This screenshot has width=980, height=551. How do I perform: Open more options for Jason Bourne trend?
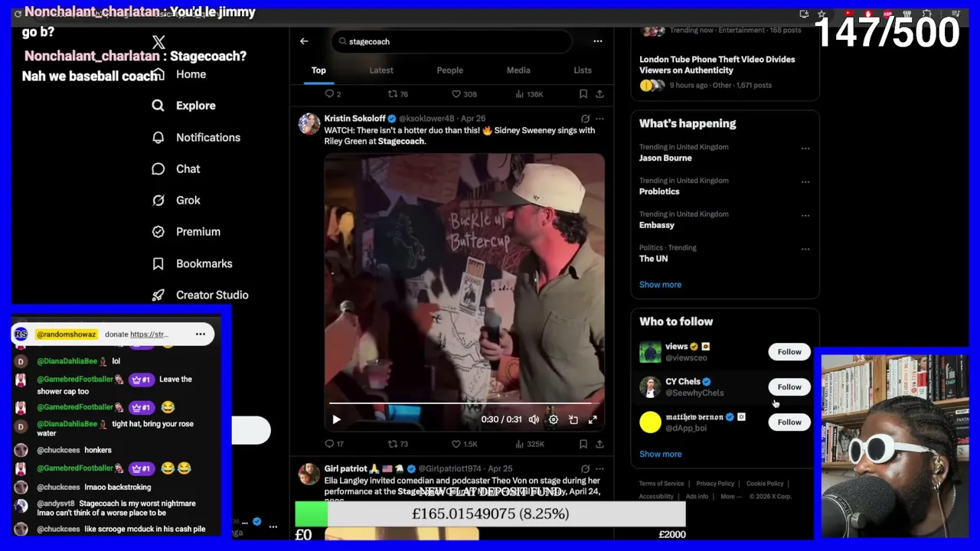(805, 148)
